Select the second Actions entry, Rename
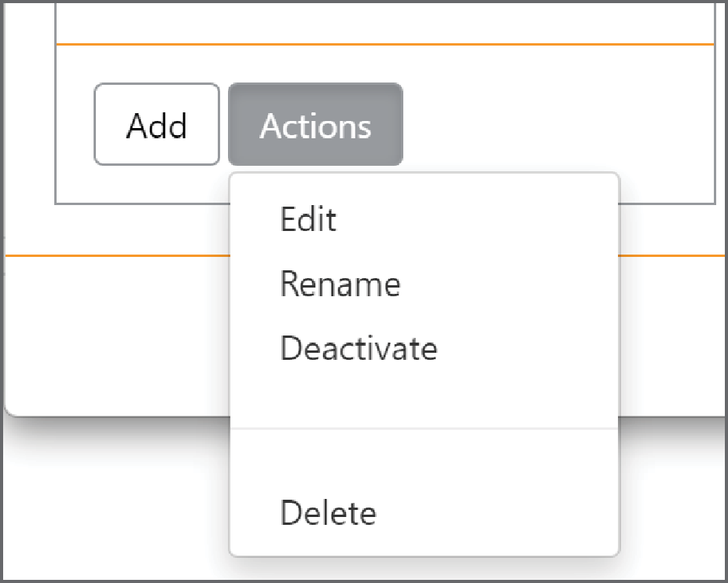 [x=425, y=284]
